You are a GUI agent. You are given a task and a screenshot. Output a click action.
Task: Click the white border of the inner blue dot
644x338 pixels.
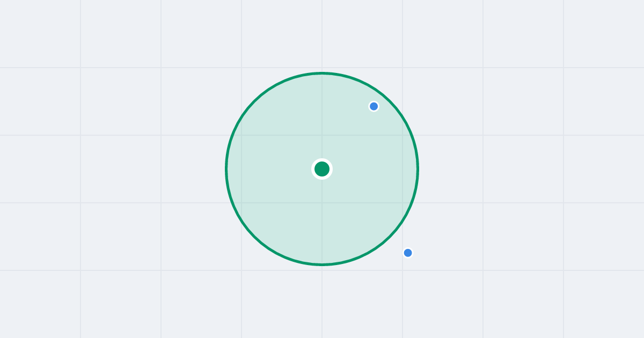tap(374, 101)
